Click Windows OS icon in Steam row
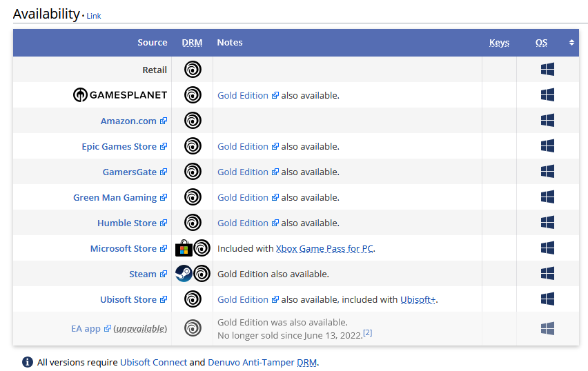The image size is (588, 371). tap(547, 273)
